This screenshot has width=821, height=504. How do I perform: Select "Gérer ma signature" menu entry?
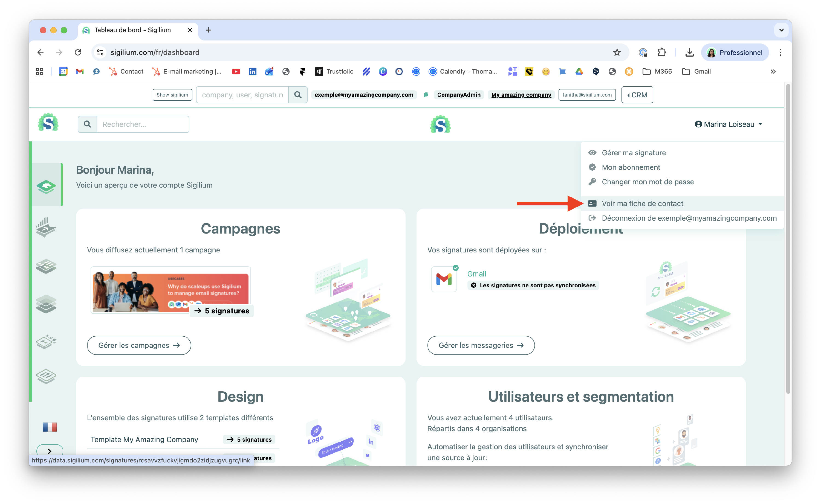pos(634,153)
